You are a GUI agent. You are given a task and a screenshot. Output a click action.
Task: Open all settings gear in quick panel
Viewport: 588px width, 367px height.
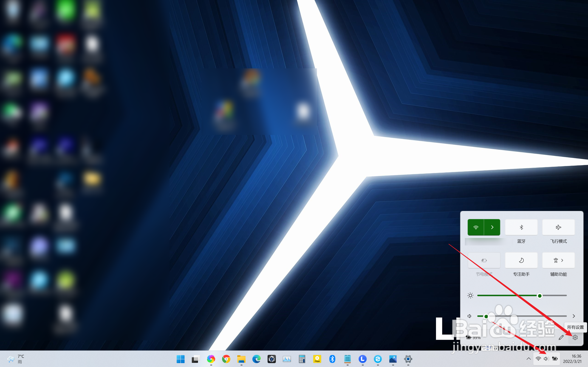tap(575, 337)
